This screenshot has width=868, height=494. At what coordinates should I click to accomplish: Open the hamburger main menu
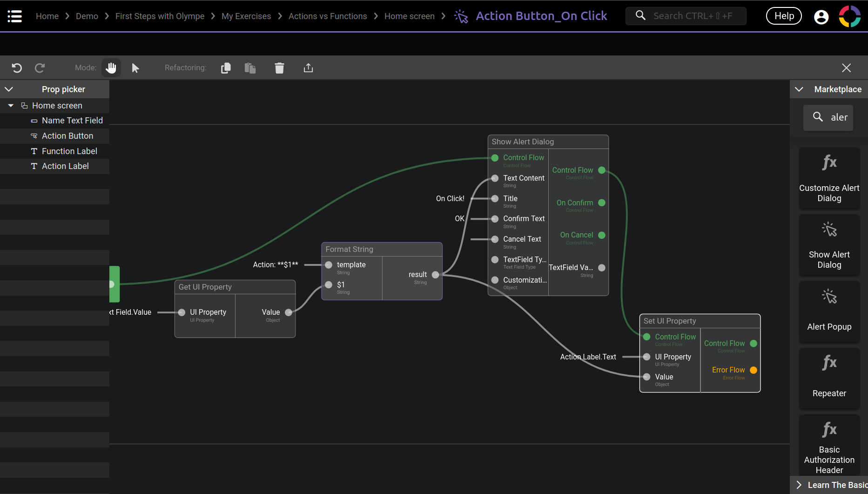(x=15, y=16)
